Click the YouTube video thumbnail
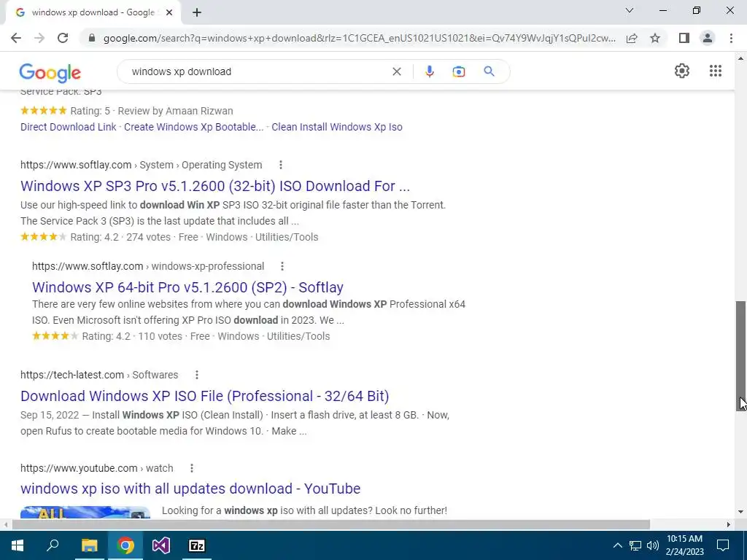This screenshot has width=747, height=560. click(x=85, y=512)
